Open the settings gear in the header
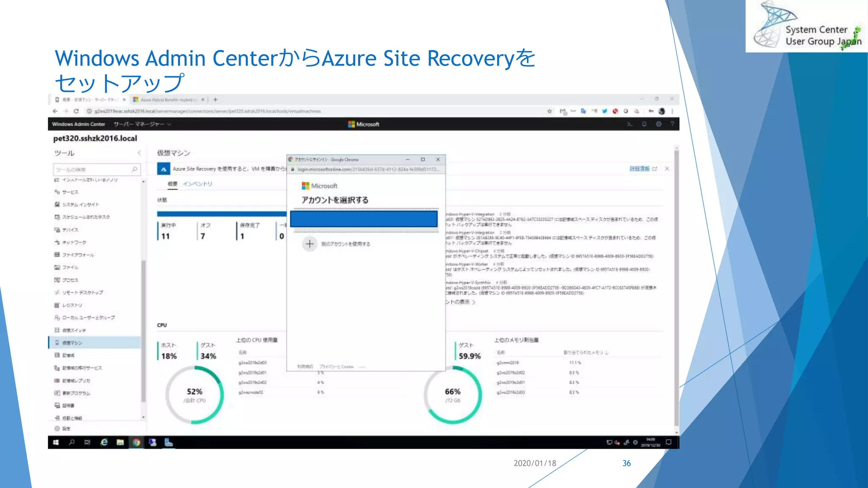The image size is (868, 488). pos(658,124)
